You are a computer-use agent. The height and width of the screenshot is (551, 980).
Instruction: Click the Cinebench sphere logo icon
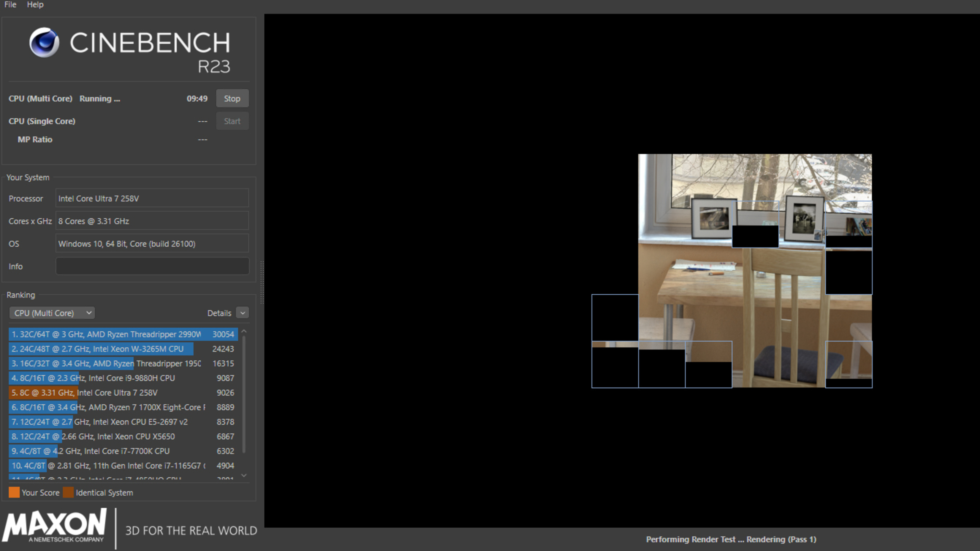pos(44,42)
